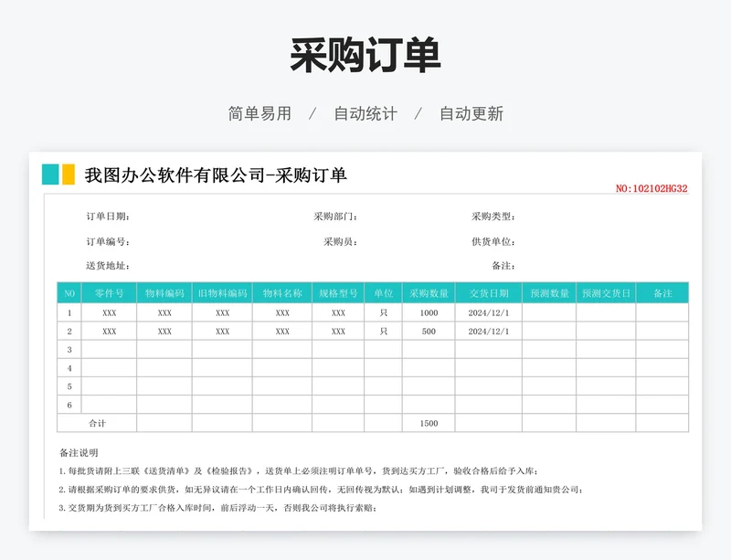
Task: Click the 订单编号 field label
Action: point(108,241)
